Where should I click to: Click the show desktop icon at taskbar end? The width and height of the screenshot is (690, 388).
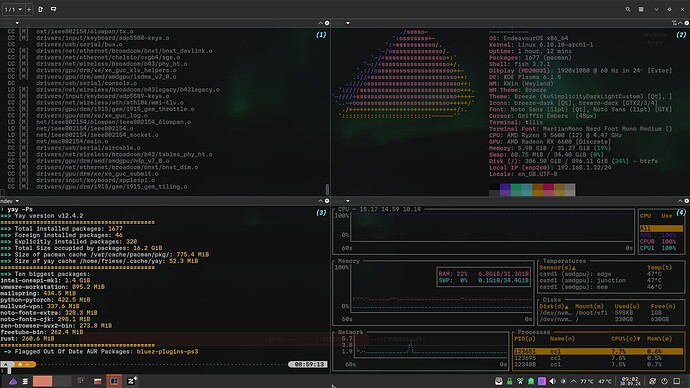click(x=677, y=381)
